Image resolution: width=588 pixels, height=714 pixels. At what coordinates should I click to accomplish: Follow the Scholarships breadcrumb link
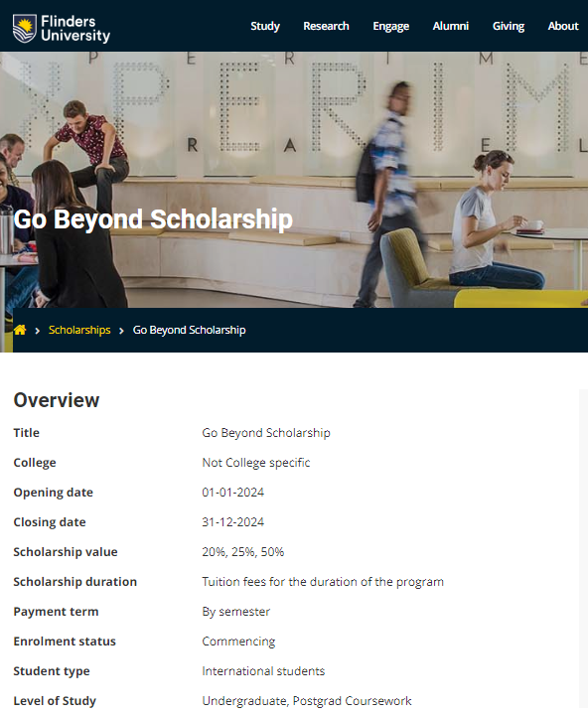click(x=79, y=330)
